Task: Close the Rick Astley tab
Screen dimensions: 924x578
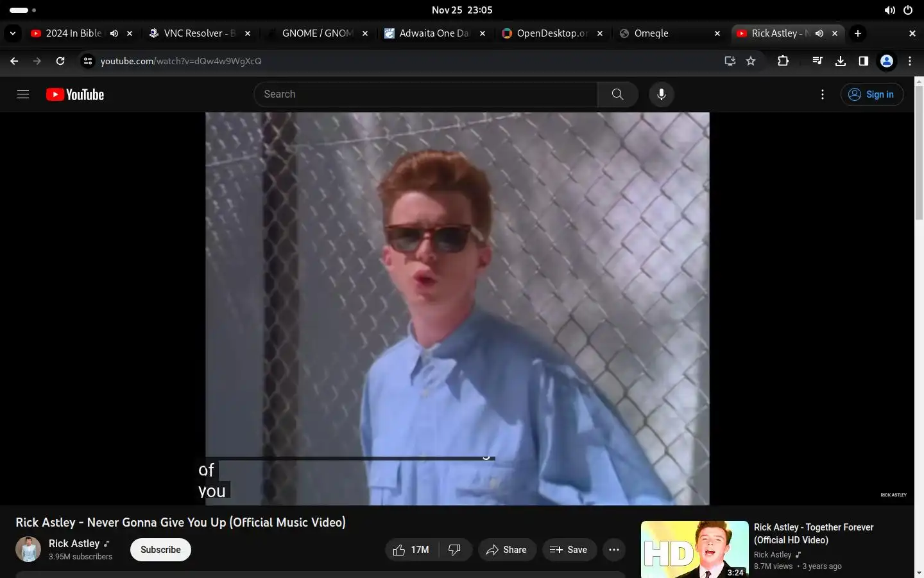Action: point(835,33)
